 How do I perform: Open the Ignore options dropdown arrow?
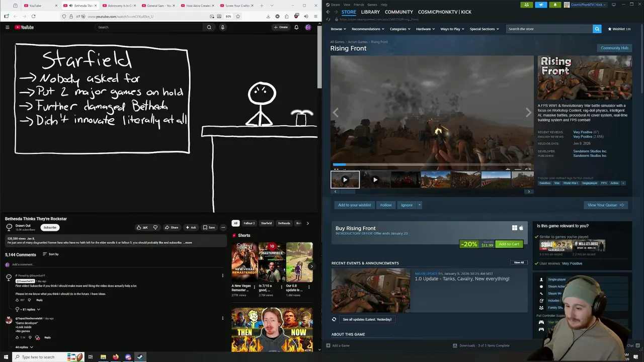tap(419, 205)
